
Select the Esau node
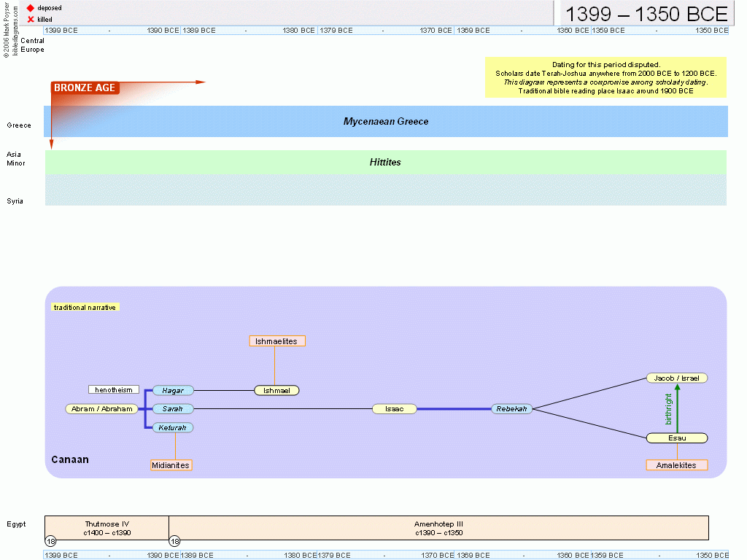676,438
